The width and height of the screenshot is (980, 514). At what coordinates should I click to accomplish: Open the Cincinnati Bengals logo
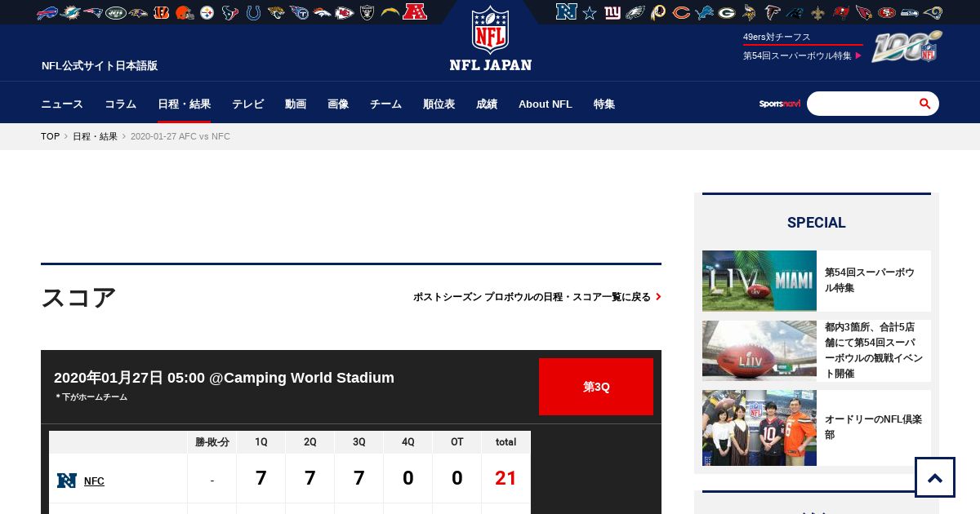pos(162,12)
